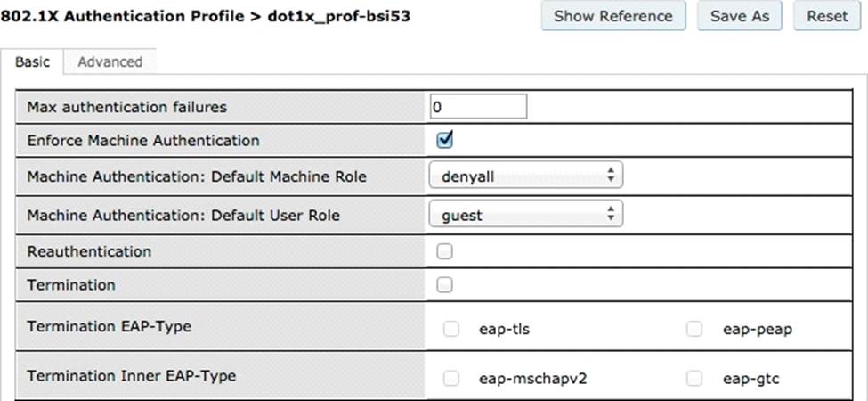The height and width of the screenshot is (401, 868).
Task: Tick the eap-peap checkbox
Action: [x=694, y=329]
